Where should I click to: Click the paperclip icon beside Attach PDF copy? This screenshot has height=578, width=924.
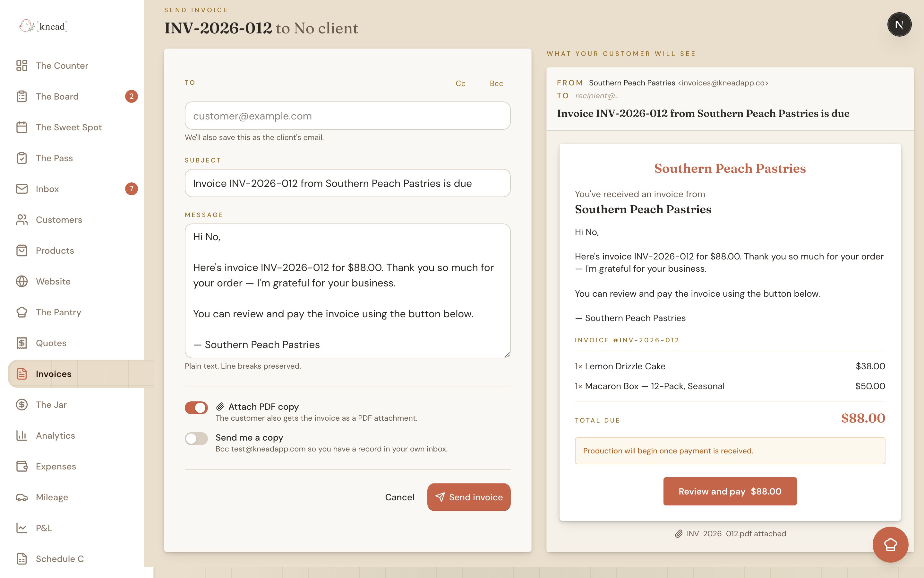(220, 406)
